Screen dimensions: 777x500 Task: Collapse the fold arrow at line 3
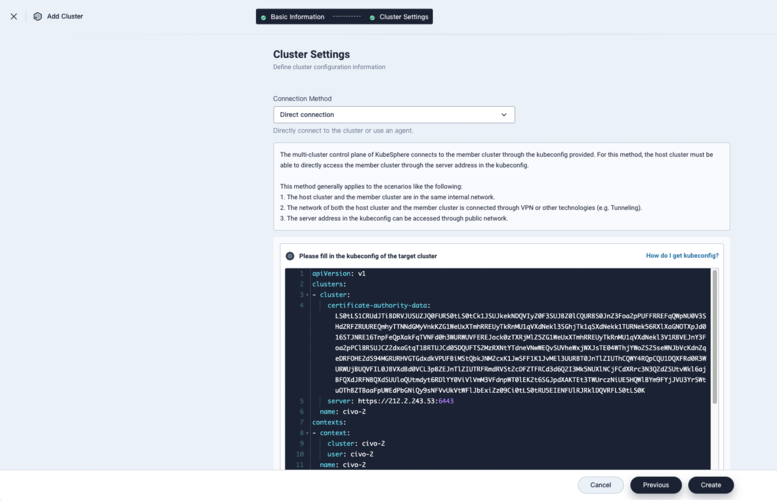[x=307, y=295]
